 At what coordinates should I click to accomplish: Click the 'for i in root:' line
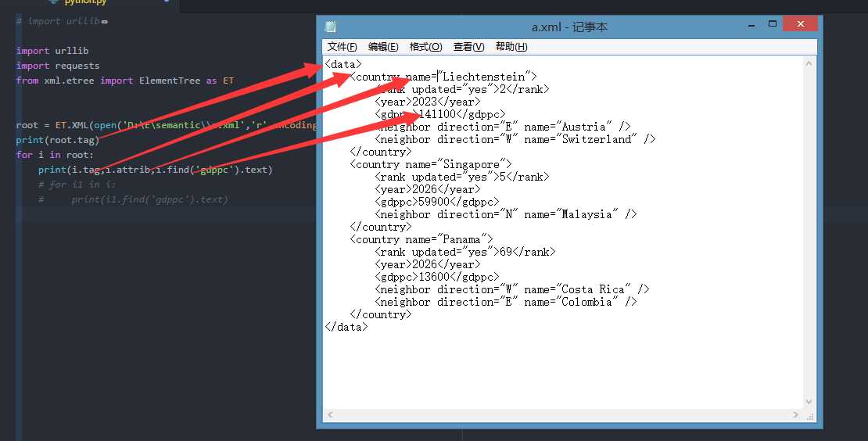55,155
